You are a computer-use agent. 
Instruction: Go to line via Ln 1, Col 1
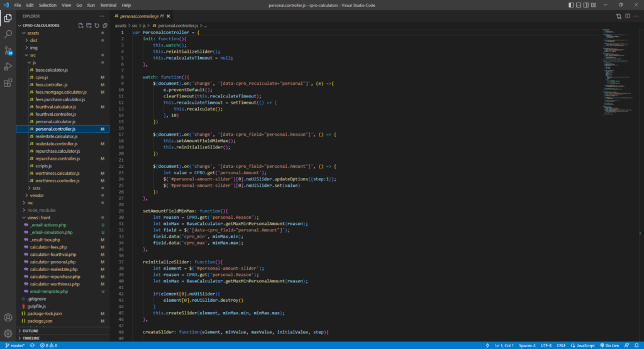tap(504, 346)
